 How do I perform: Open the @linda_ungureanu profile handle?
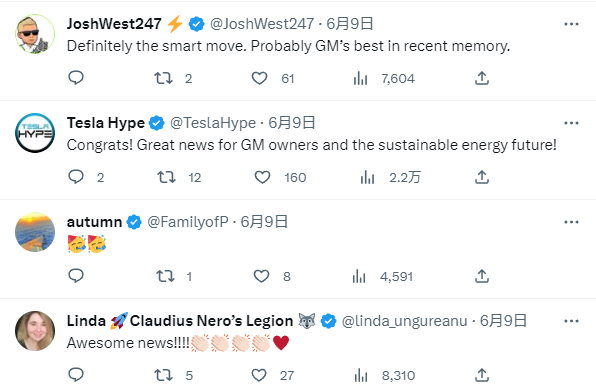404,321
